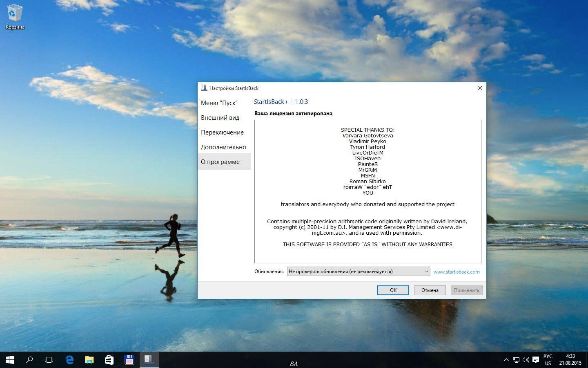Switch the РУС input language indicator
Screen dimensions: 588x368
point(548,360)
